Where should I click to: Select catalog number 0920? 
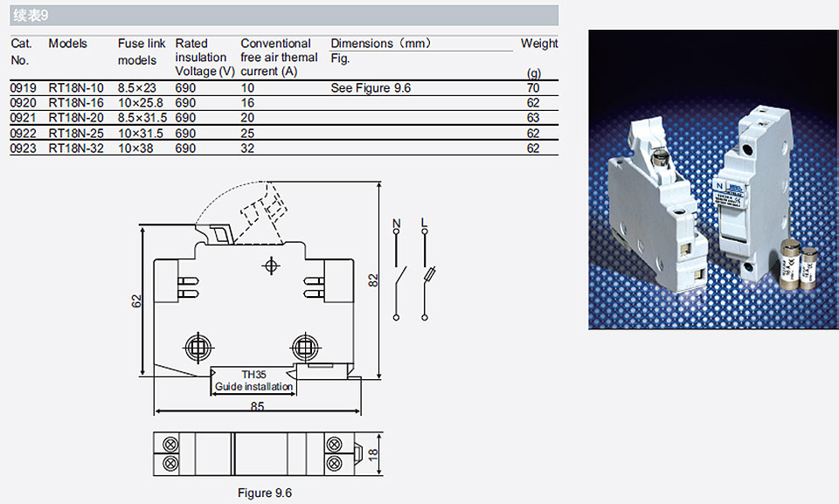(x=24, y=103)
